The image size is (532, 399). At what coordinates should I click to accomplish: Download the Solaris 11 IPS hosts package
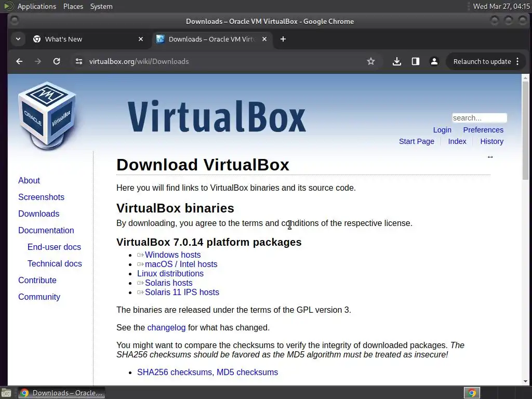click(x=182, y=292)
